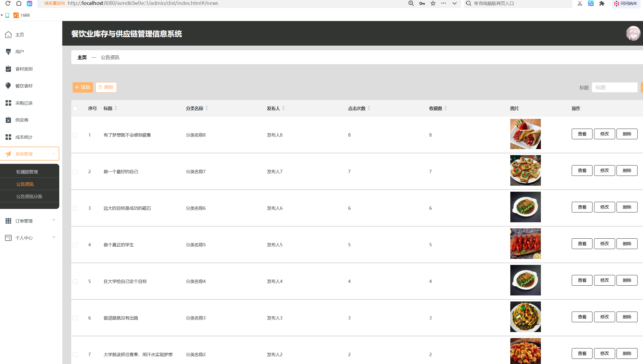643x364 pixels.
Task: Open 公告资讯分类 submenu item
Action: point(29,196)
